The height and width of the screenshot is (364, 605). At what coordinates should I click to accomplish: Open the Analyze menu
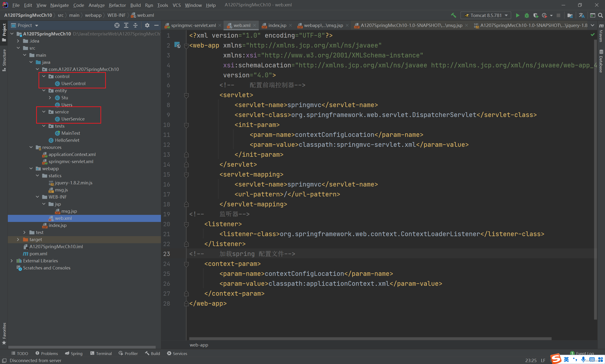point(96,5)
